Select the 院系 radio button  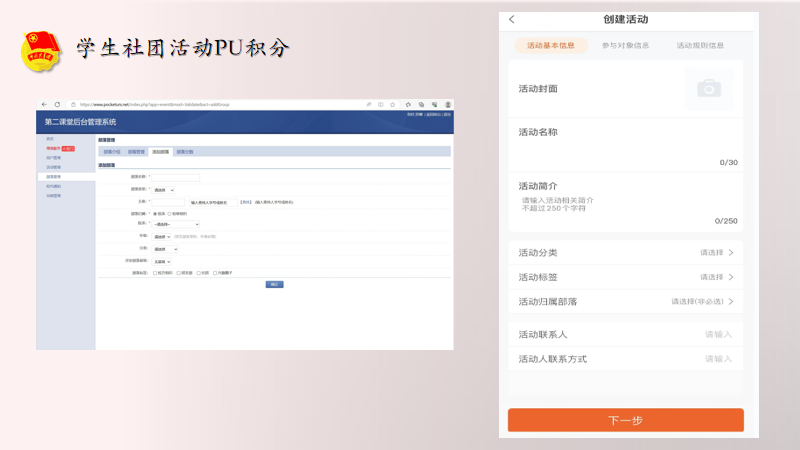coord(155,213)
